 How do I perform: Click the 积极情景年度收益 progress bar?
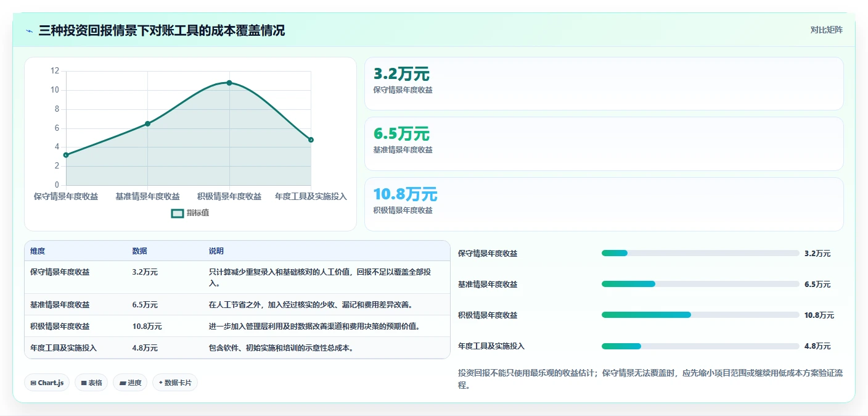[x=700, y=315]
